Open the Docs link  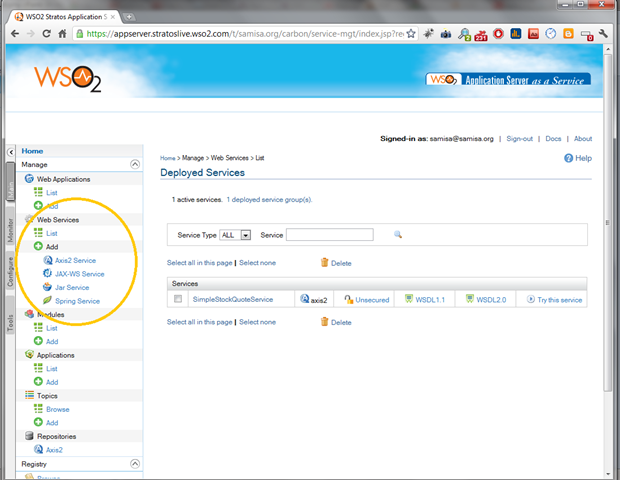pyautogui.click(x=553, y=138)
